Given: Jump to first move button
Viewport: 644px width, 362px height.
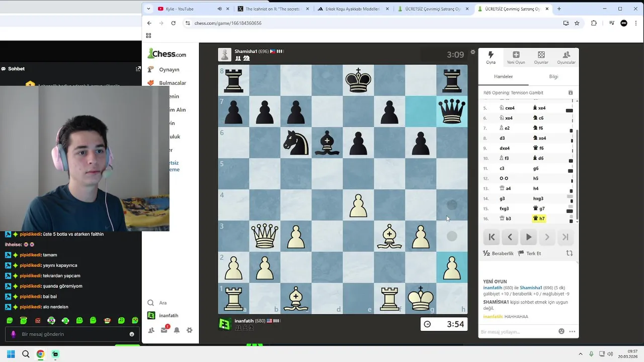Looking at the screenshot, I should pos(492,237).
